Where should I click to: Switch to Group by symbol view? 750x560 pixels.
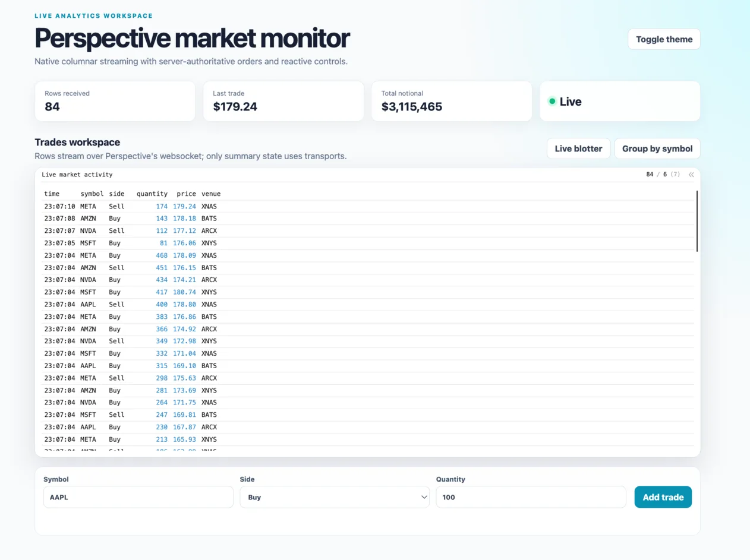click(657, 148)
